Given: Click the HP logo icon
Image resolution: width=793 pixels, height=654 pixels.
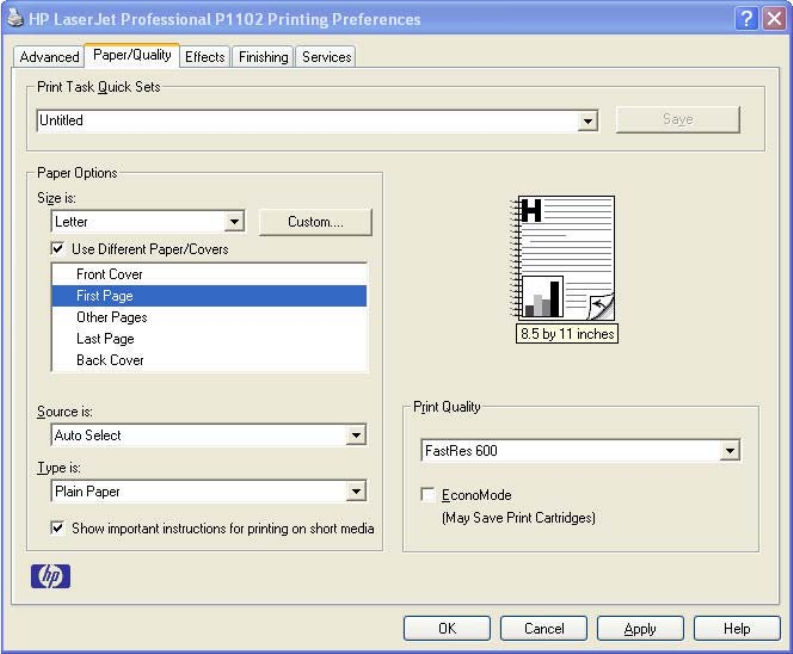Looking at the screenshot, I should point(51,576).
